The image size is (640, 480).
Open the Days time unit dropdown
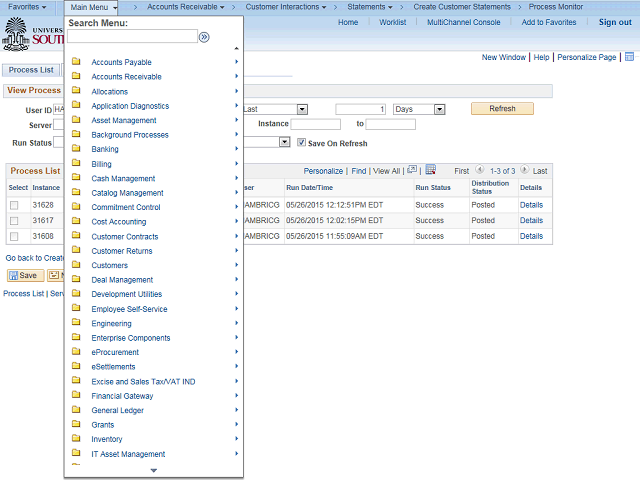[x=418, y=109]
